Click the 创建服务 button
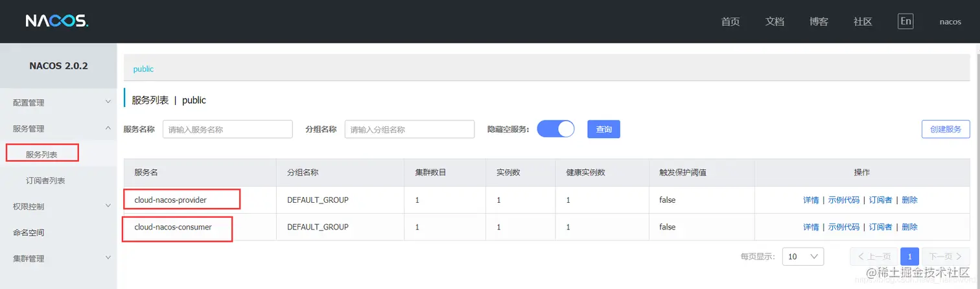980x289 pixels. (946, 129)
